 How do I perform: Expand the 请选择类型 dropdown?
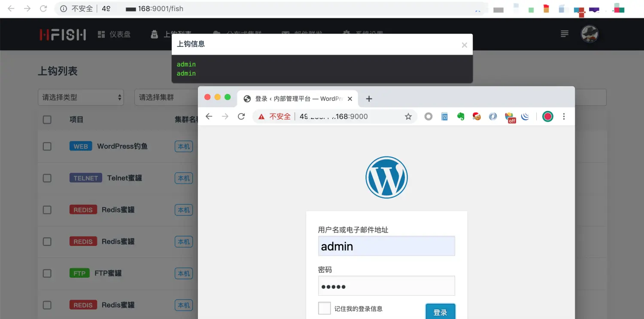(x=81, y=98)
